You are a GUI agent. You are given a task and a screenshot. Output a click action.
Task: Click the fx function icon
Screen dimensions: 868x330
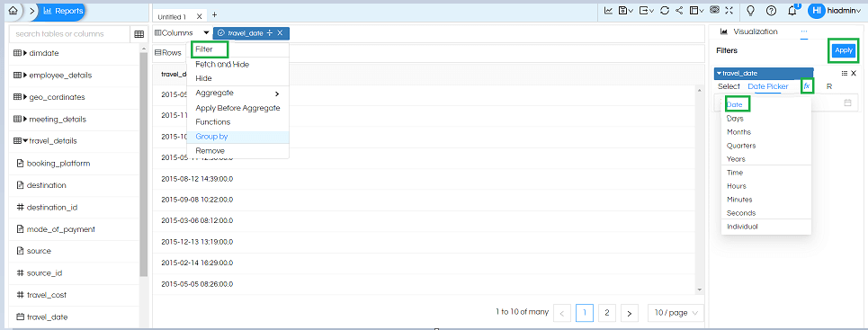[x=807, y=86]
